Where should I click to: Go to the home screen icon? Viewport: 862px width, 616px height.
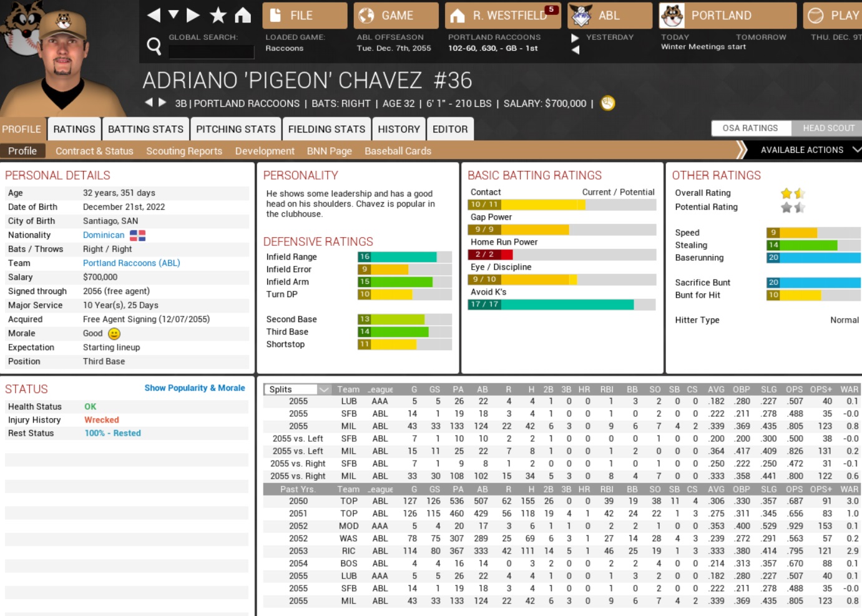coord(243,15)
